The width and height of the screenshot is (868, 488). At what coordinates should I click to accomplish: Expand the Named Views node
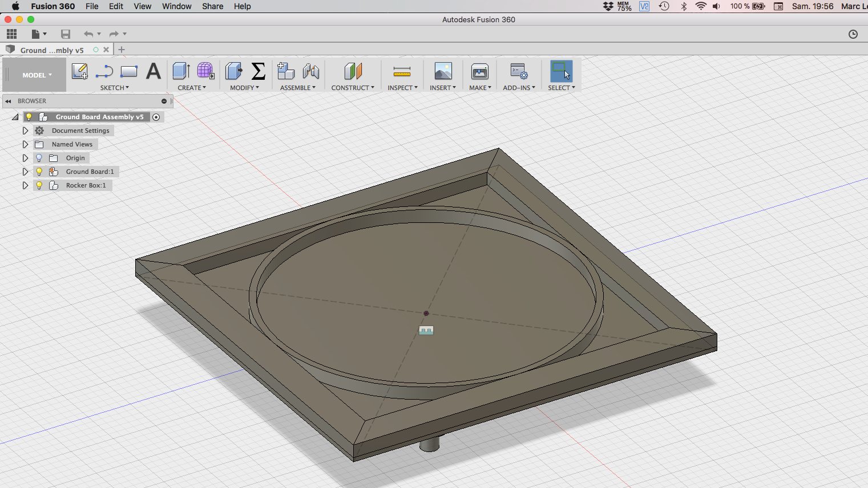point(25,144)
